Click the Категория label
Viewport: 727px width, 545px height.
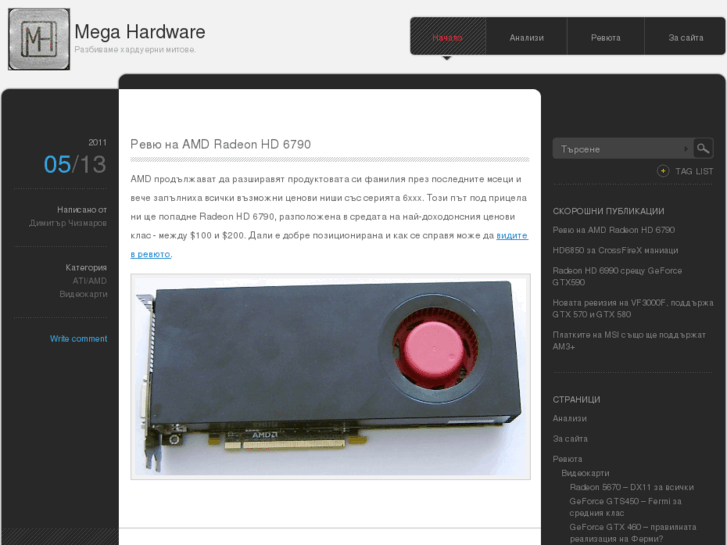86,268
